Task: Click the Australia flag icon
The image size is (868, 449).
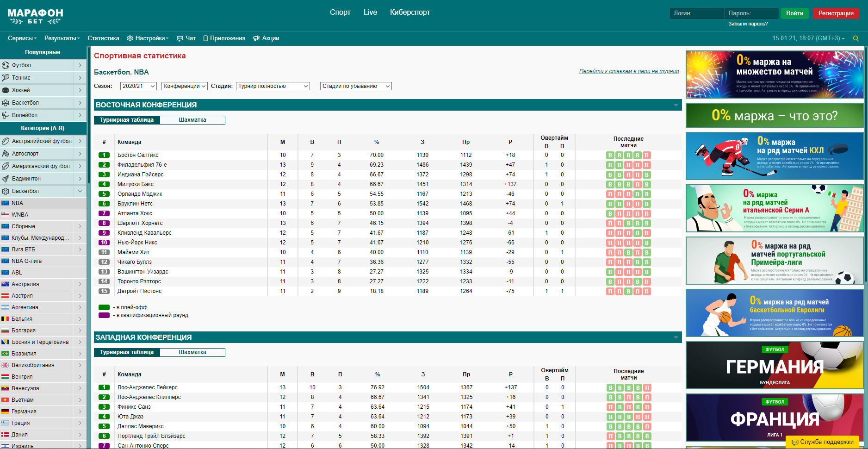Action: (x=5, y=284)
